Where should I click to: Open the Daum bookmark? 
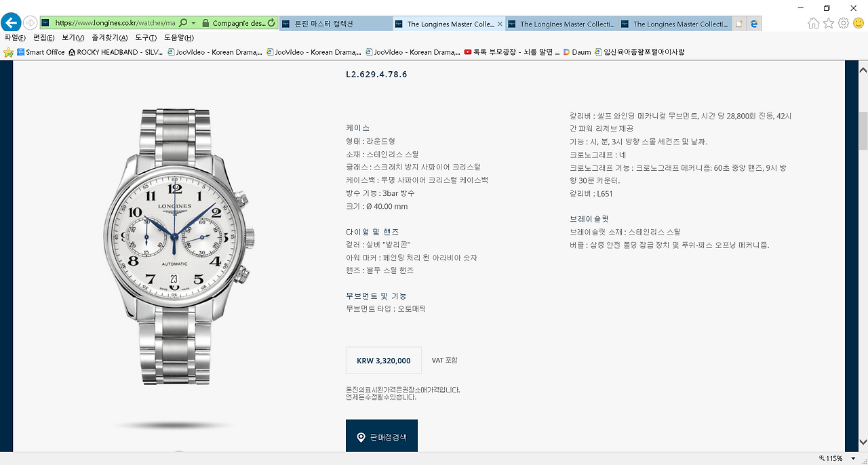coord(577,52)
